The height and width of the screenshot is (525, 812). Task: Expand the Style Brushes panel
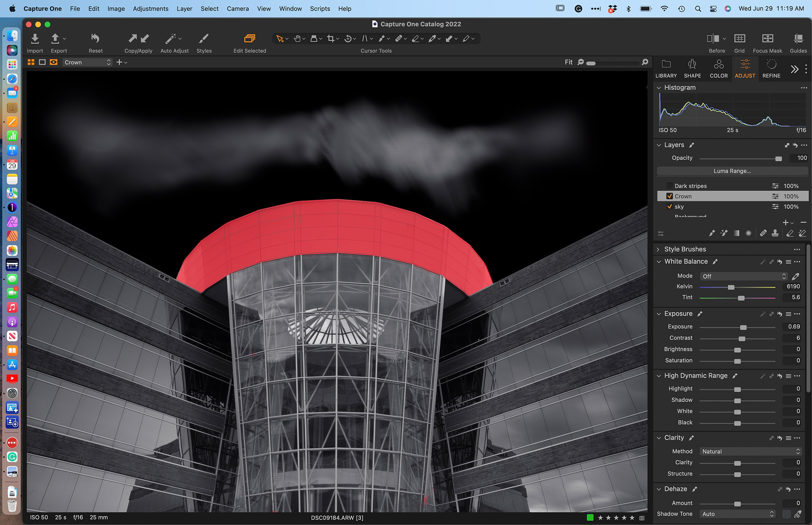pos(659,249)
